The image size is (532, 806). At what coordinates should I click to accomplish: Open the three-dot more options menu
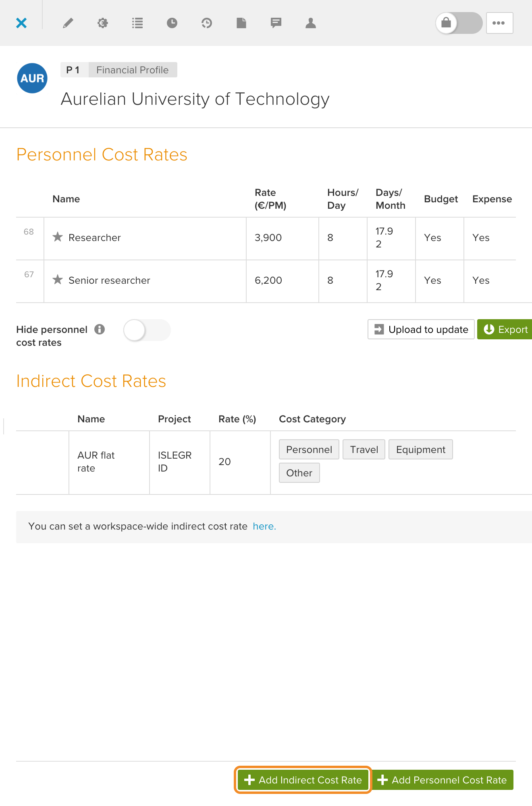[x=499, y=23]
